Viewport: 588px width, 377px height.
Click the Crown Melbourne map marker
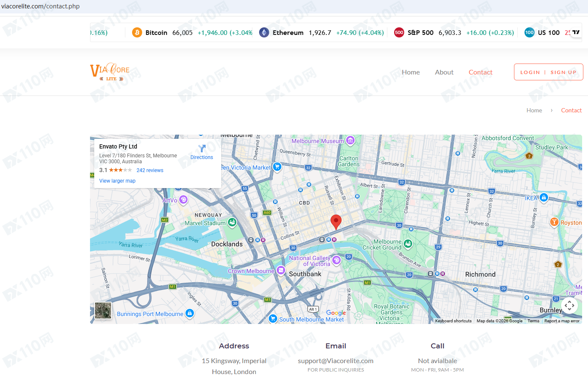point(281,271)
